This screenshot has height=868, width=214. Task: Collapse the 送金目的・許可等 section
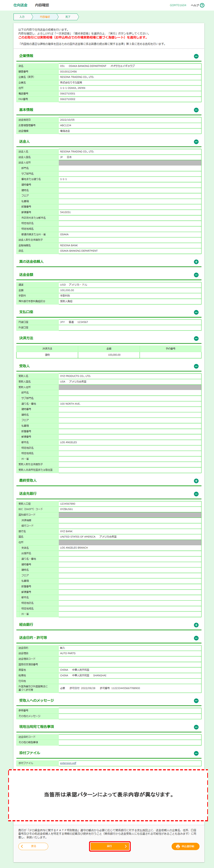click(196, 638)
